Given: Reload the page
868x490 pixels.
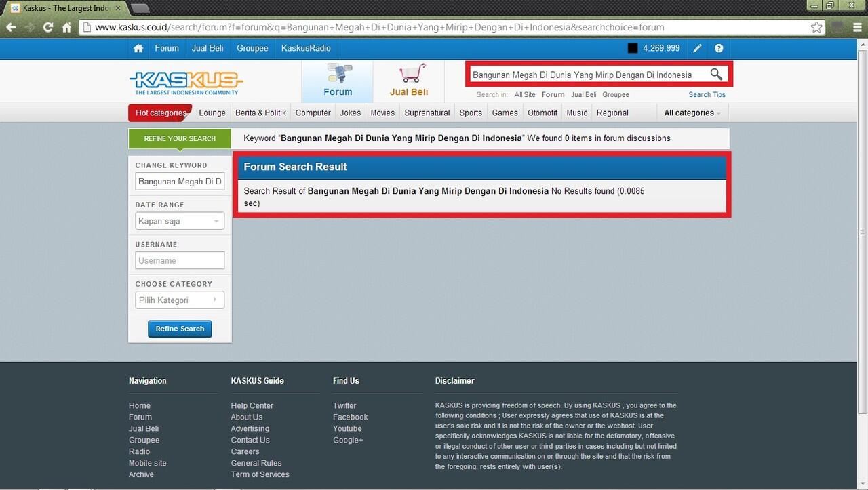Looking at the screenshot, I should [x=47, y=27].
